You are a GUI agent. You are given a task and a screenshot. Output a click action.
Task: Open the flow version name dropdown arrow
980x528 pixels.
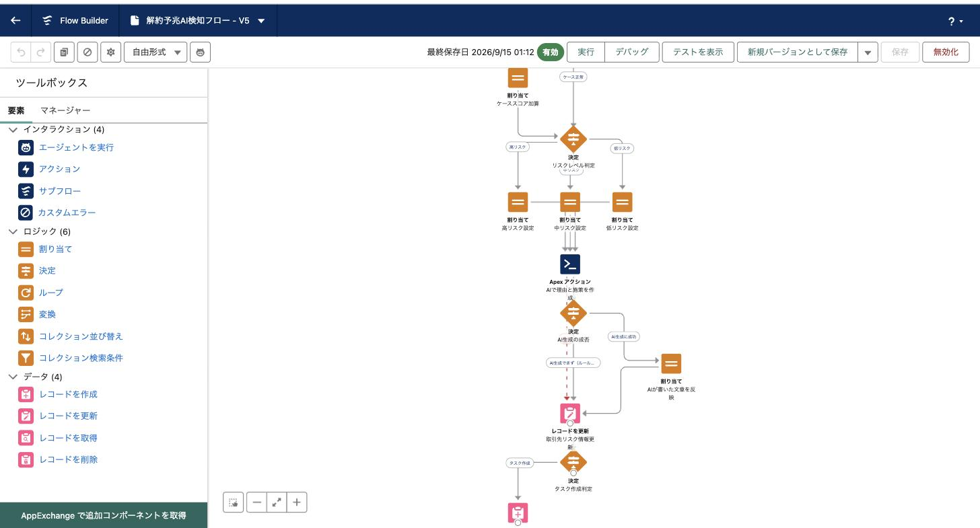(262, 20)
